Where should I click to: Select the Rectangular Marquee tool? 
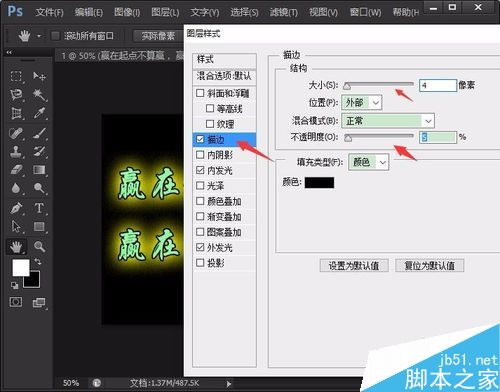16,76
